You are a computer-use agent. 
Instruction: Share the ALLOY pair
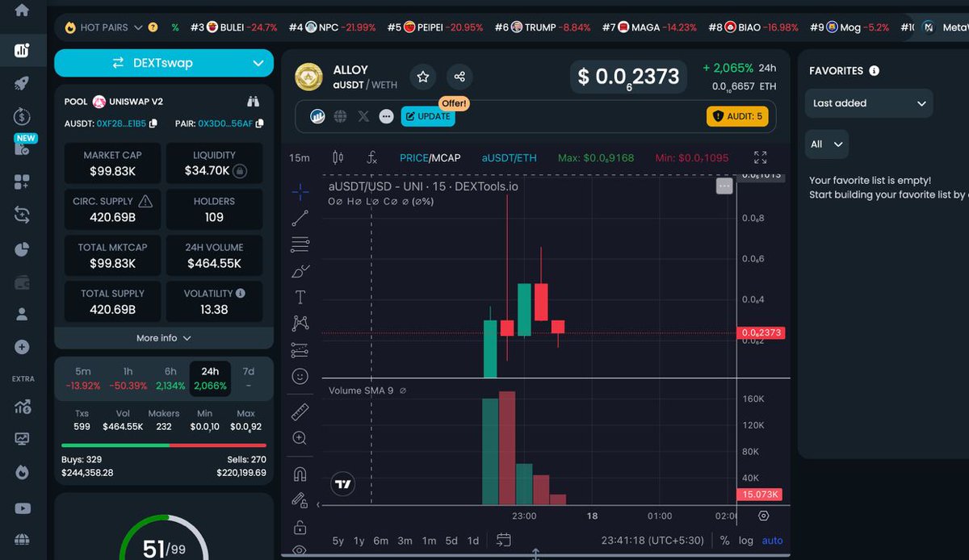click(x=459, y=77)
